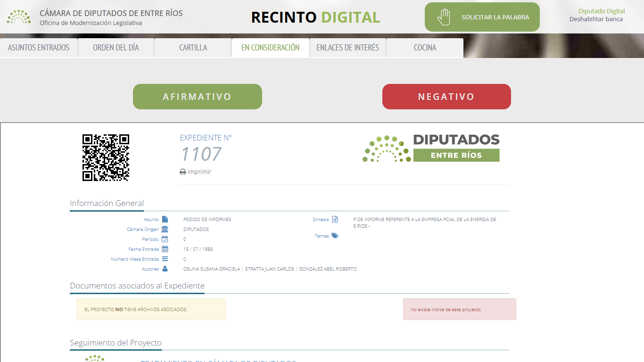This screenshot has height=362, width=644.
Task: Click the printer icon next to Imprimir
Action: pos(182,172)
